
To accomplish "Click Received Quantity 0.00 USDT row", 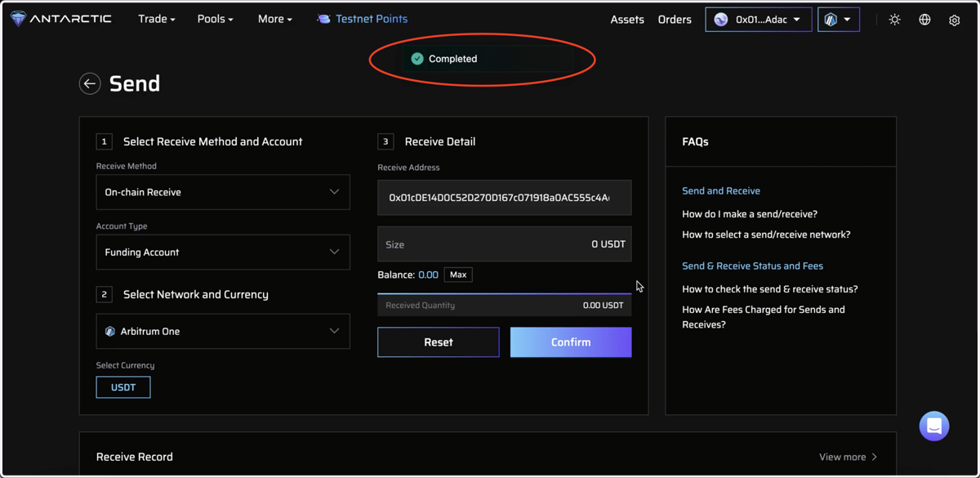I will [505, 306].
